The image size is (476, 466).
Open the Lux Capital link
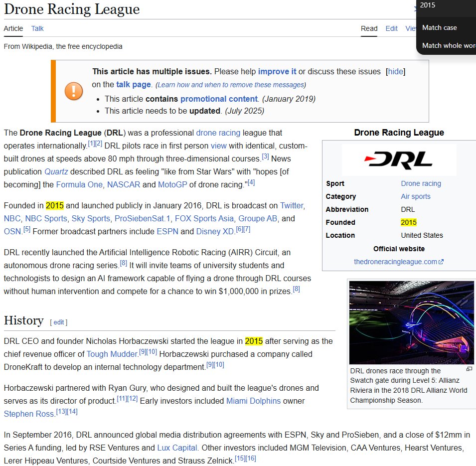pos(177,448)
